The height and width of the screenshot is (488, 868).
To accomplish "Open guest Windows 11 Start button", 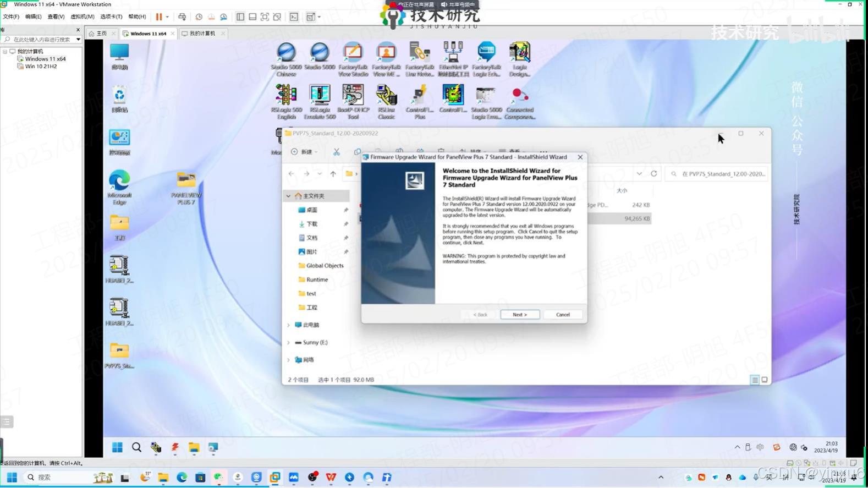I will click(x=117, y=447).
